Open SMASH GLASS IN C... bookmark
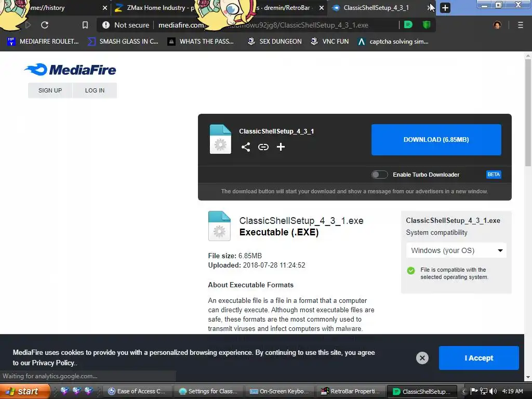This screenshot has width=532, height=399. (123, 42)
